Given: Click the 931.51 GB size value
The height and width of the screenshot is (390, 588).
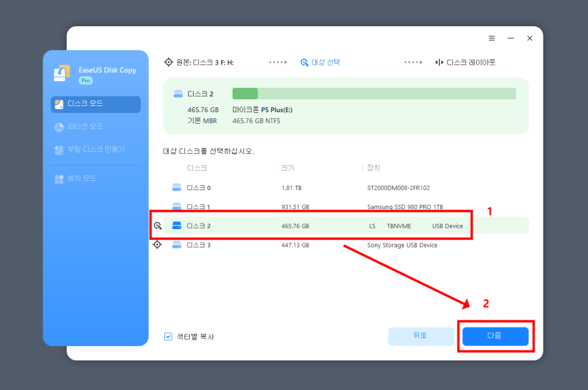Looking at the screenshot, I should click(295, 207).
